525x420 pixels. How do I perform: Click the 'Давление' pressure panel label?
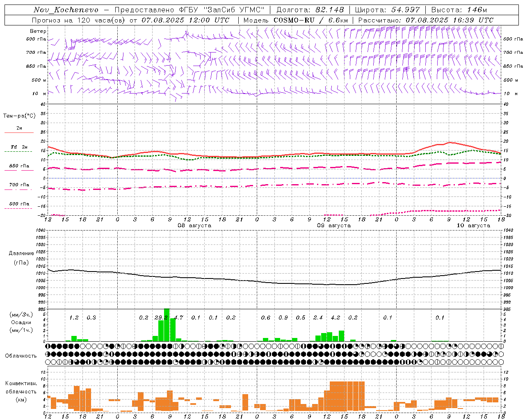tap(21, 253)
